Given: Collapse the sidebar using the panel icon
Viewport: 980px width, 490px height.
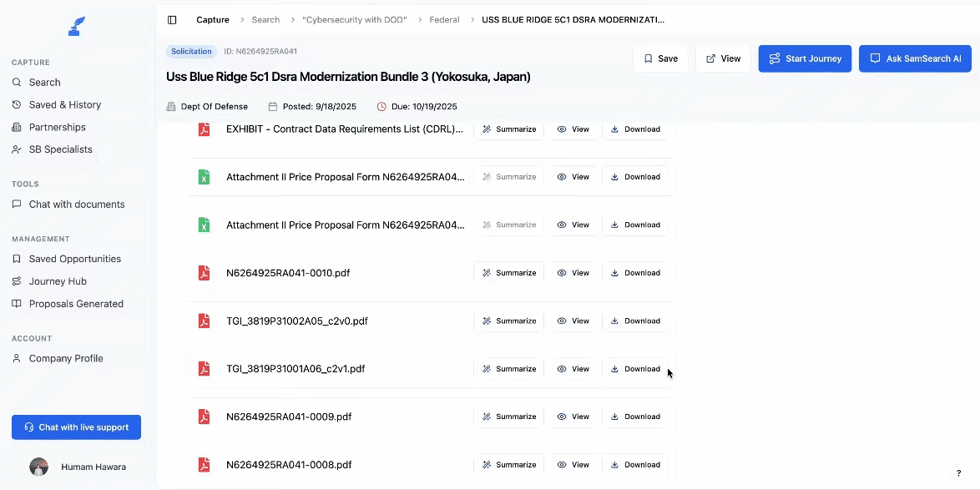Looking at the screenshot, I should point(172,19).
